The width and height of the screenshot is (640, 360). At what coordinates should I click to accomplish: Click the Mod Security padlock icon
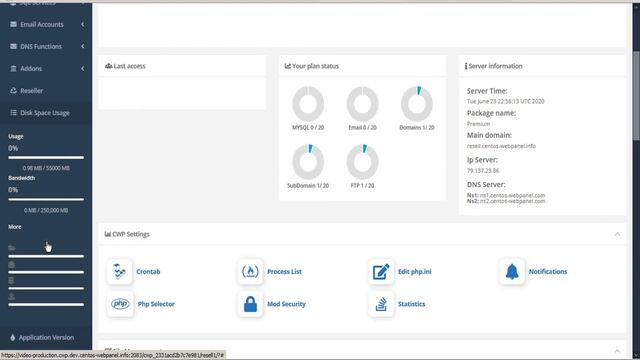(x=250, y=304)
